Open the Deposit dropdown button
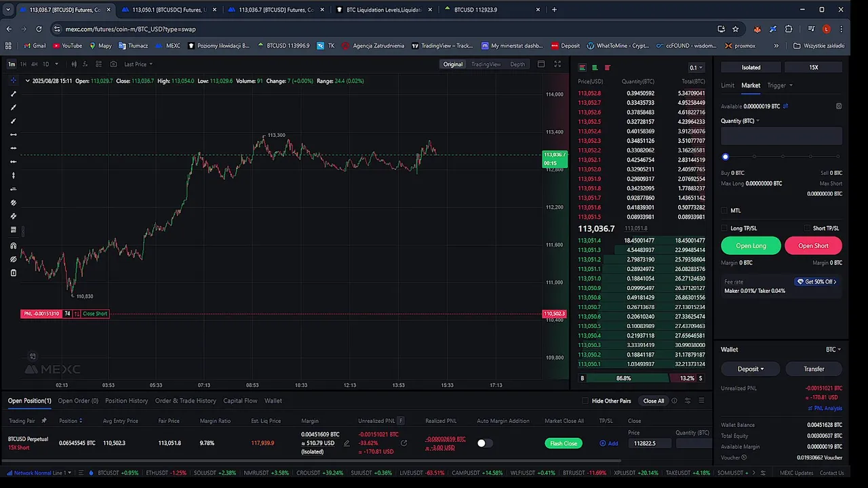The width and height of the screenshot is (868, 488). point(751,369)
